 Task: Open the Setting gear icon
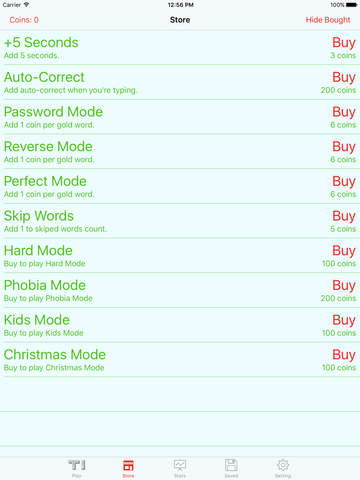[x=283, y=465]
